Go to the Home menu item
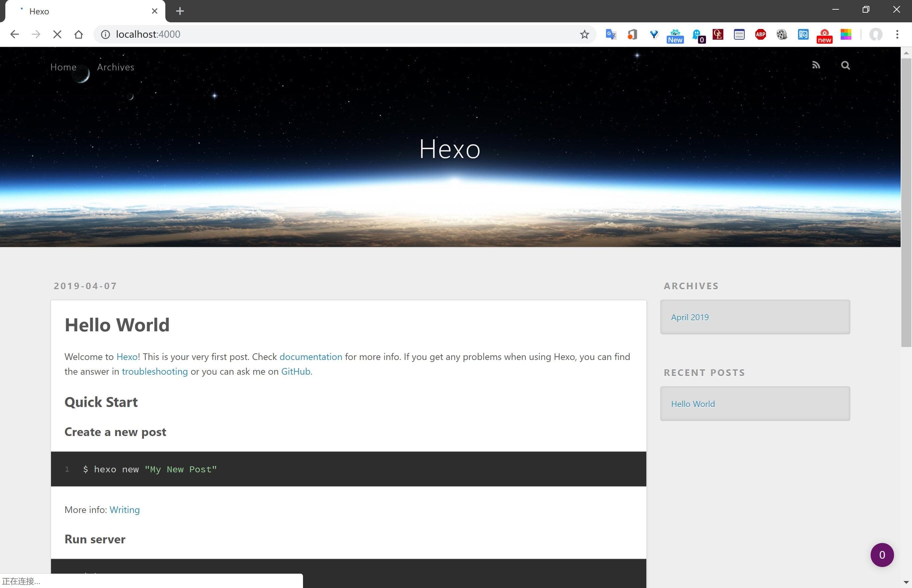 (63, 67)
